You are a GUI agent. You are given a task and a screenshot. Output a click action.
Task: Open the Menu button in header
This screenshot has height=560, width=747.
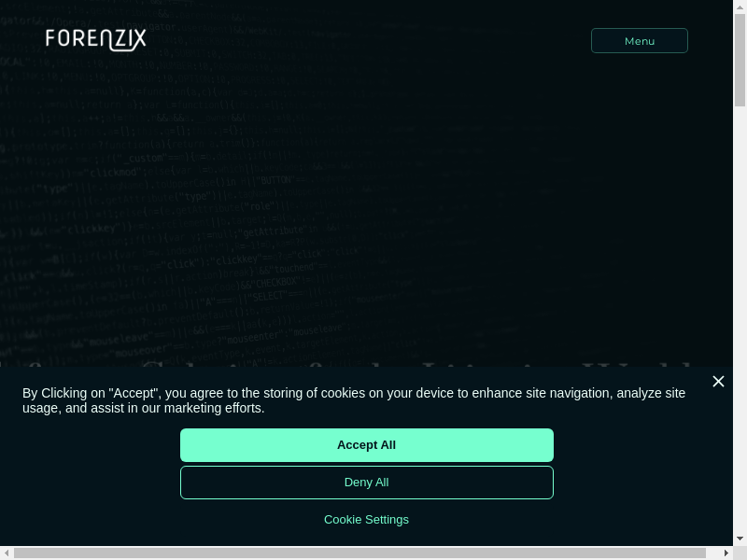640,41
